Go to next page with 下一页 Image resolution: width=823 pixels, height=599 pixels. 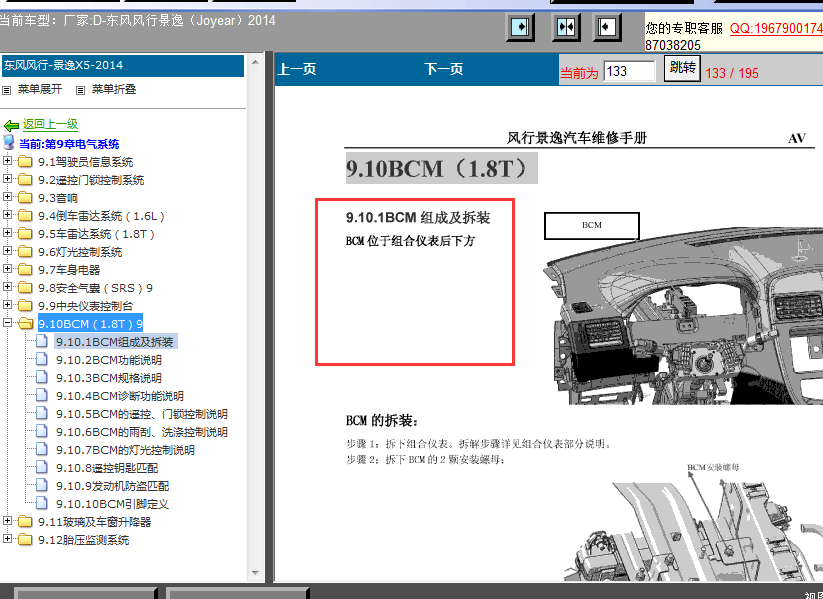(444, 69)
